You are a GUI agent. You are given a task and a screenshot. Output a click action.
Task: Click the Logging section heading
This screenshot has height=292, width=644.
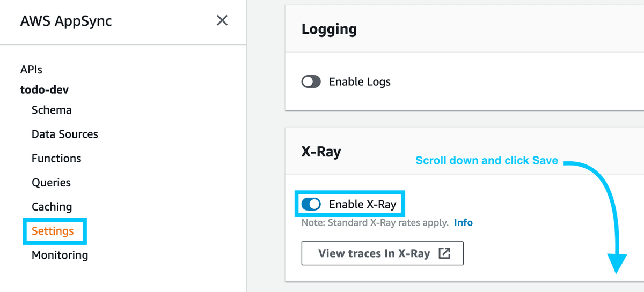329,29
